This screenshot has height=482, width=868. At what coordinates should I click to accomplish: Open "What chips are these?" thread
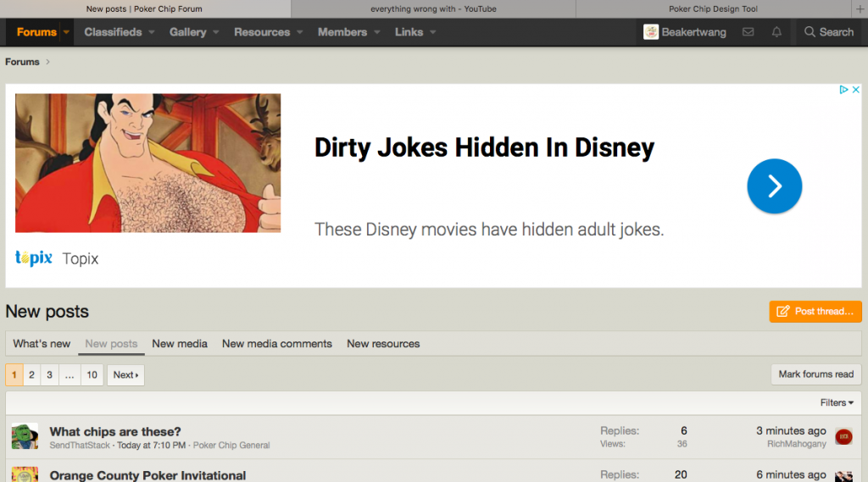coord(115,431)
